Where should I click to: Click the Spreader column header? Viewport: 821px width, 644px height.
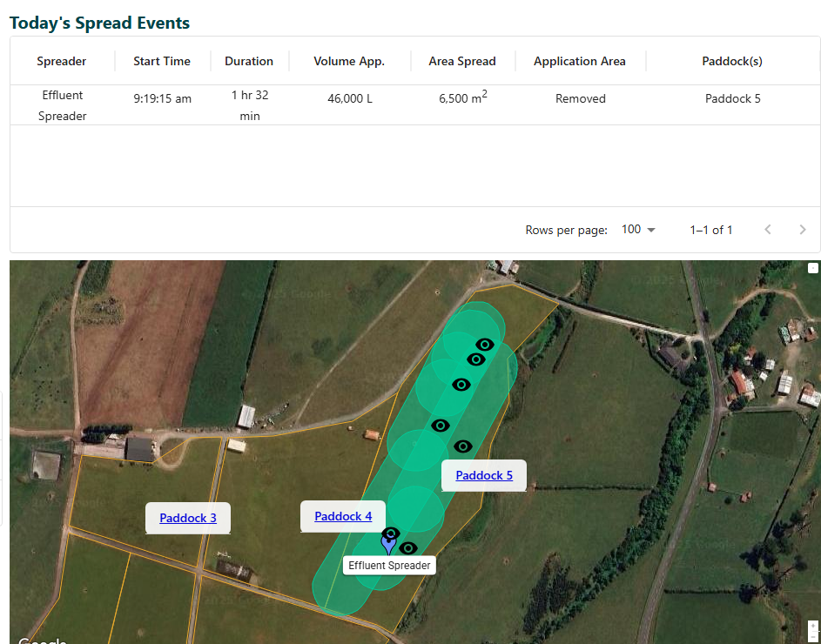62,61
